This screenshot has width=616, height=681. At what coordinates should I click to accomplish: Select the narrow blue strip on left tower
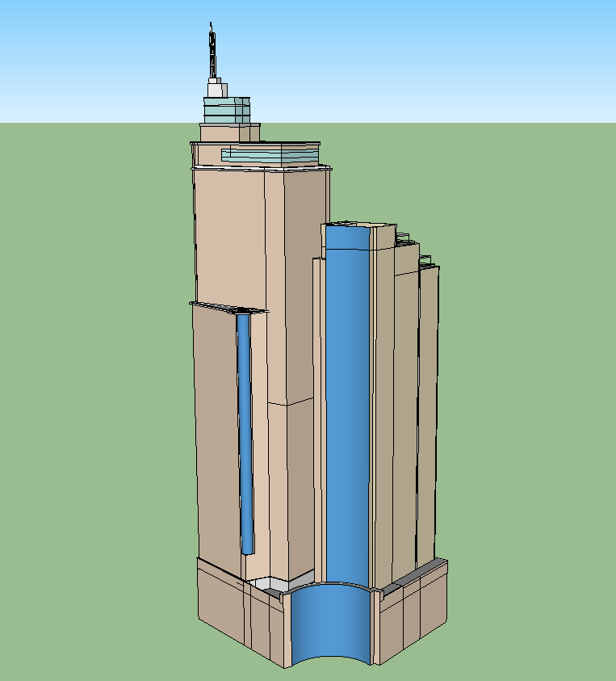245,435
